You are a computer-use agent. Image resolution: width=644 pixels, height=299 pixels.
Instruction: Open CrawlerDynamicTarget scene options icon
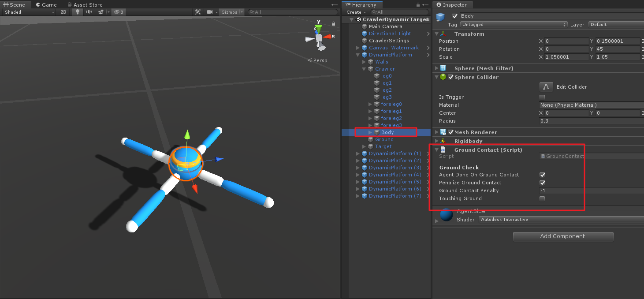[x=426, y=19]
